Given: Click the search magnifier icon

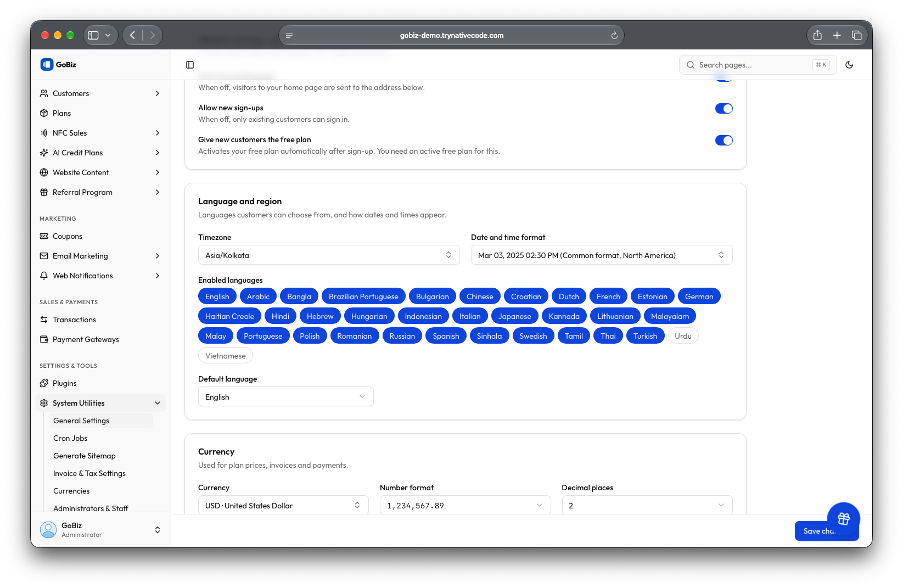Looking at the screenshot, I should [x=691, y=65].
